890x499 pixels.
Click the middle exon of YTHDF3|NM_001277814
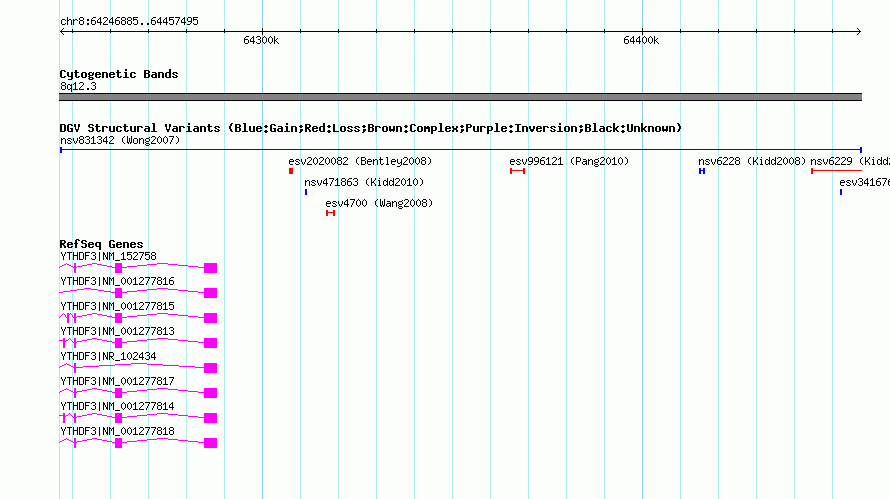pyautogui.click(x=118, y=418)
